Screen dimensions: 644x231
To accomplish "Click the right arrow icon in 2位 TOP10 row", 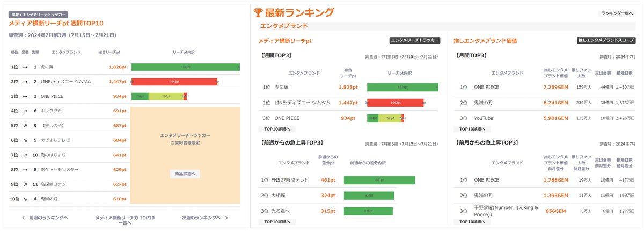I will point(25,82).
